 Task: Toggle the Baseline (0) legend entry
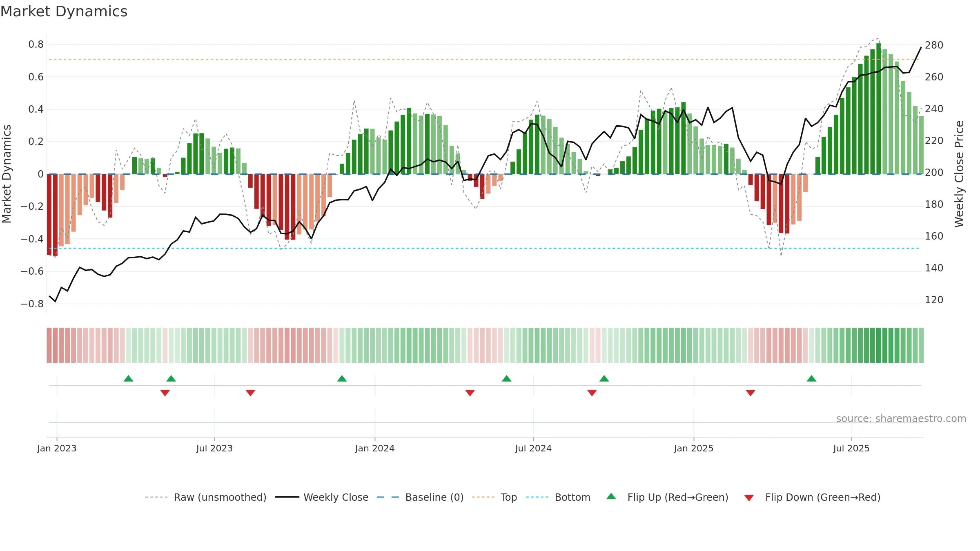[434, 498]
